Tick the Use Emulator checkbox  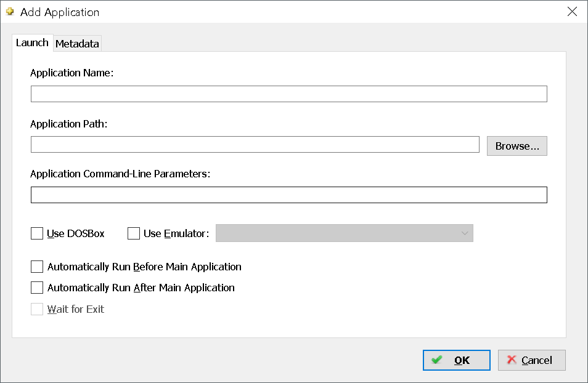click(x=134, y=233)
